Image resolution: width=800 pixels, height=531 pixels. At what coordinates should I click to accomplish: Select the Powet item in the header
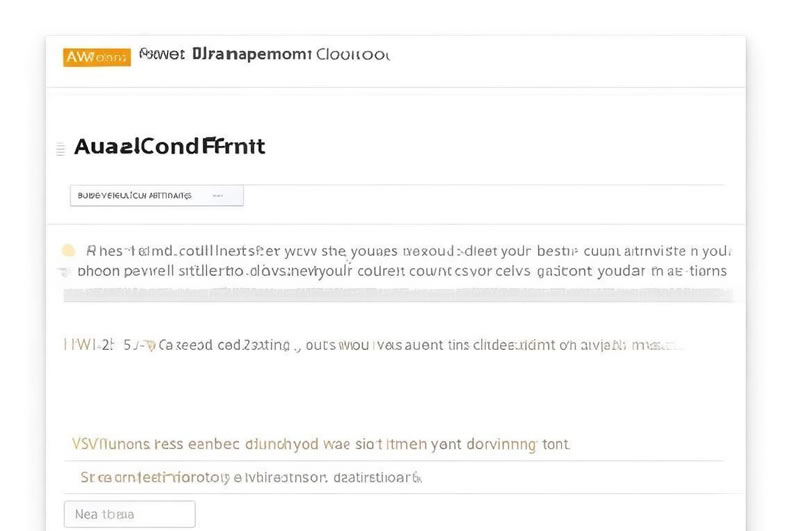(x=162, y=54)
